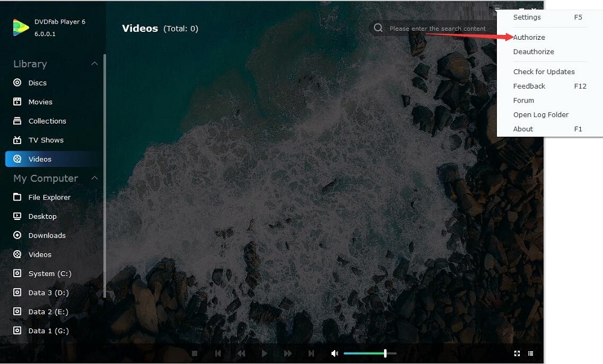The width and height of the screenshot is (603, 364).
Task: Click the sidebar vertical scrollbar
Action: pyautogui.click(x=104, y=175)
